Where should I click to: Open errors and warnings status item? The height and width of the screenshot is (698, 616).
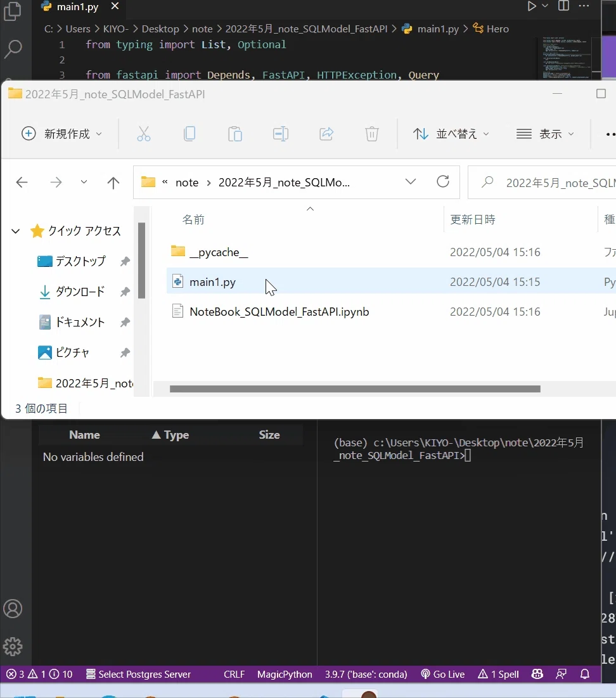click(x=39, y=674)
